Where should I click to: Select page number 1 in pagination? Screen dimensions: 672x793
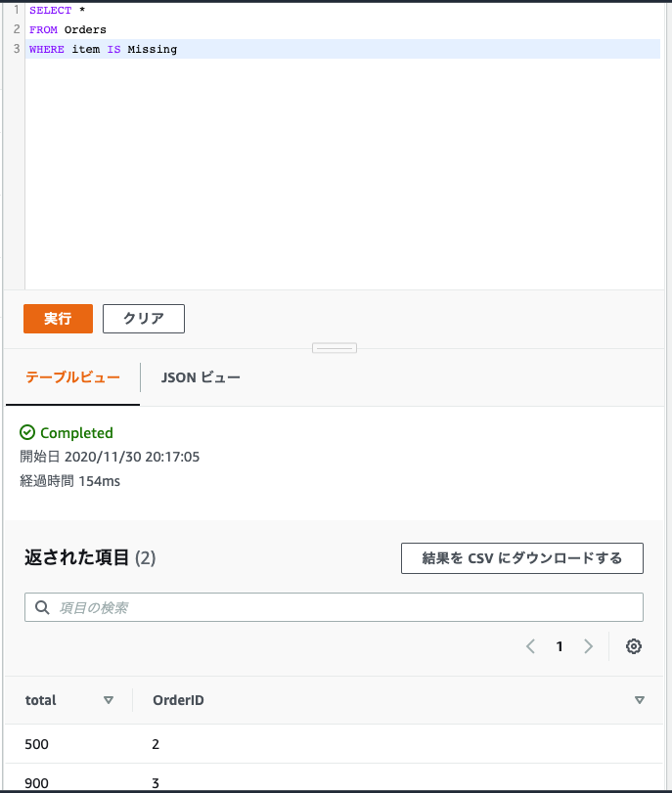(560, 646)
